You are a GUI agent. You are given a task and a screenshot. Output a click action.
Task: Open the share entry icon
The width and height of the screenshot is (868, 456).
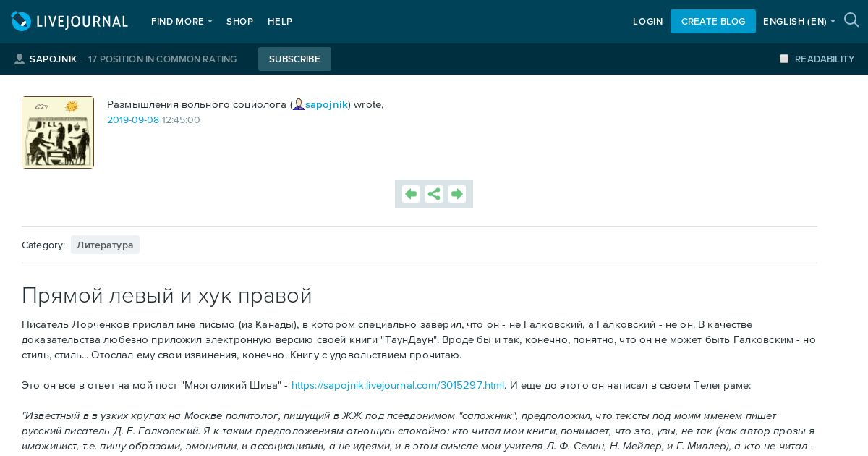434,194
